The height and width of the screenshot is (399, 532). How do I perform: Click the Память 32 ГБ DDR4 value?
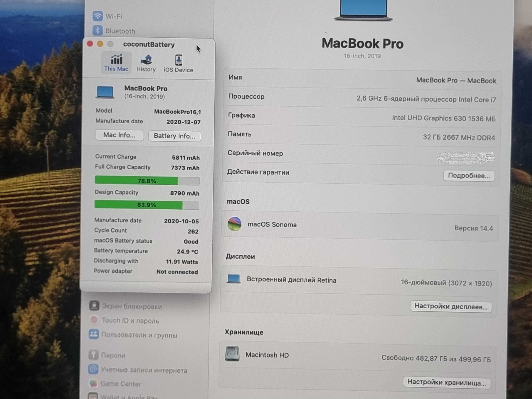(459, 137)
